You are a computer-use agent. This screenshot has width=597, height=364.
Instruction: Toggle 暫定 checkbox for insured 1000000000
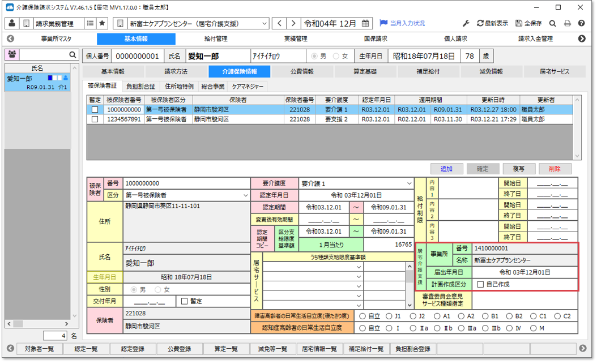95,110
